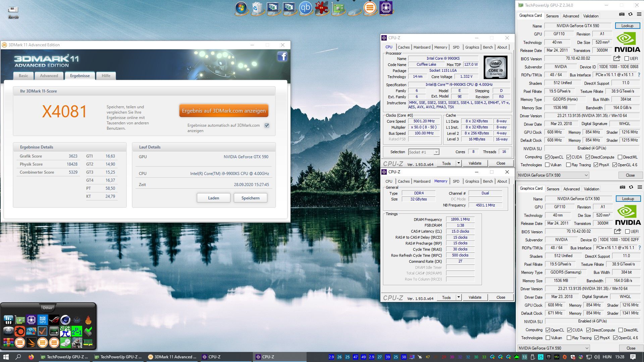The height and width of the screenshot is (362, 644).
Task: Toggle CUDA checkbox in upper GPU-Z
Action: [x=569, y=157]
